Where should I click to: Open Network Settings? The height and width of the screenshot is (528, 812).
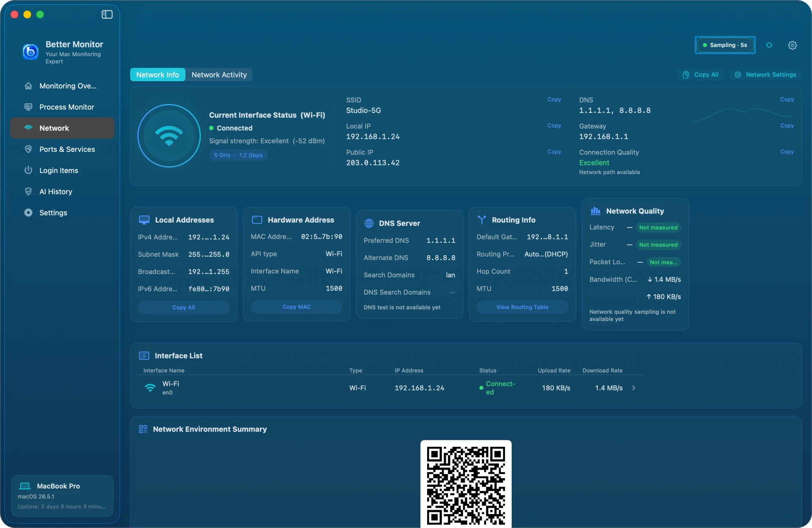[765, 74]
